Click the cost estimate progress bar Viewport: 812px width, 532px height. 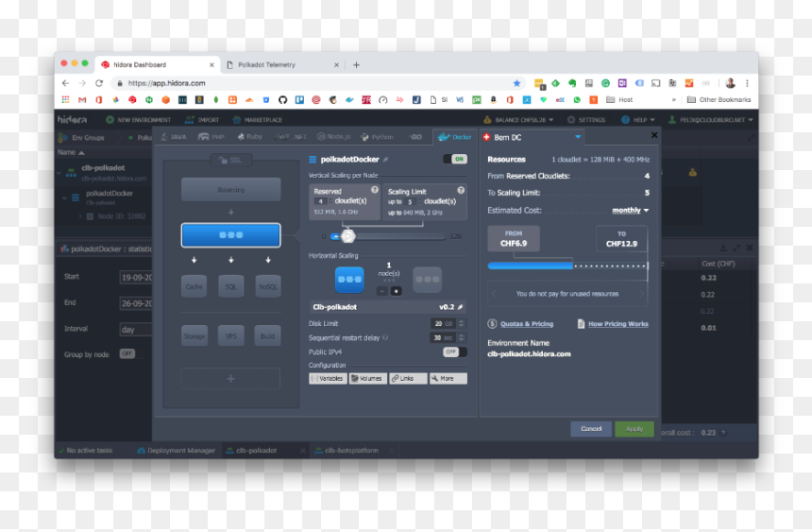(567, 266)
